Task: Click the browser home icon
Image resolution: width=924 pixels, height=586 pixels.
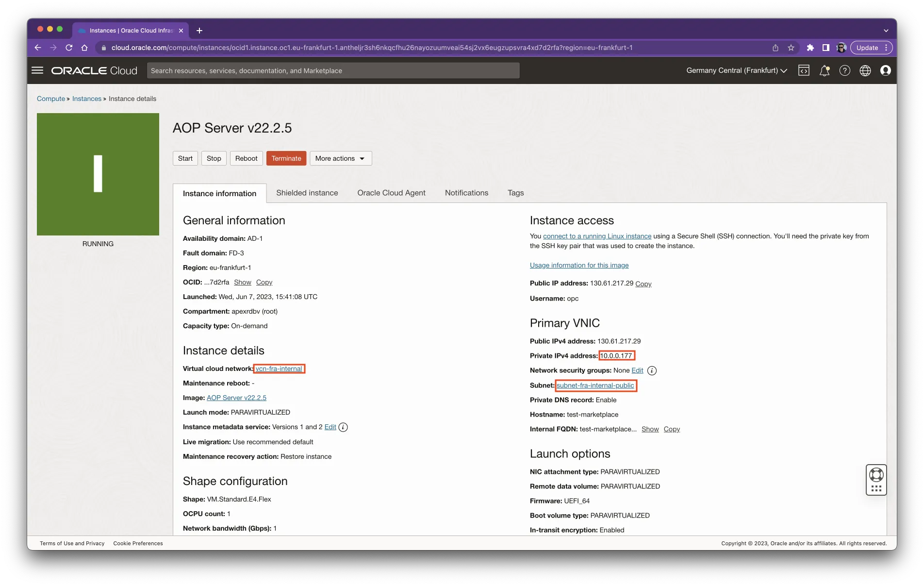Action: click(x=84, y=48)
